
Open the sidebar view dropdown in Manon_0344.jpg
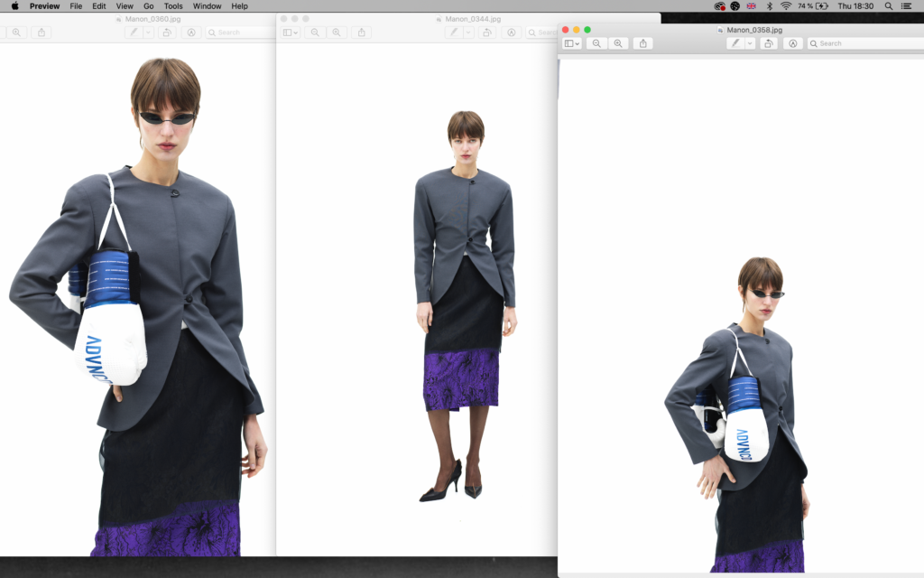point(290,33)
